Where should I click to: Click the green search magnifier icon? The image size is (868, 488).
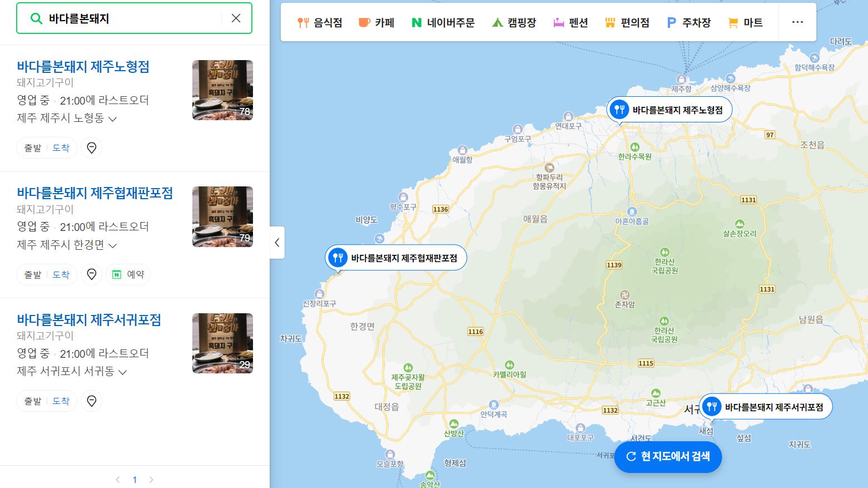[36, 18]
